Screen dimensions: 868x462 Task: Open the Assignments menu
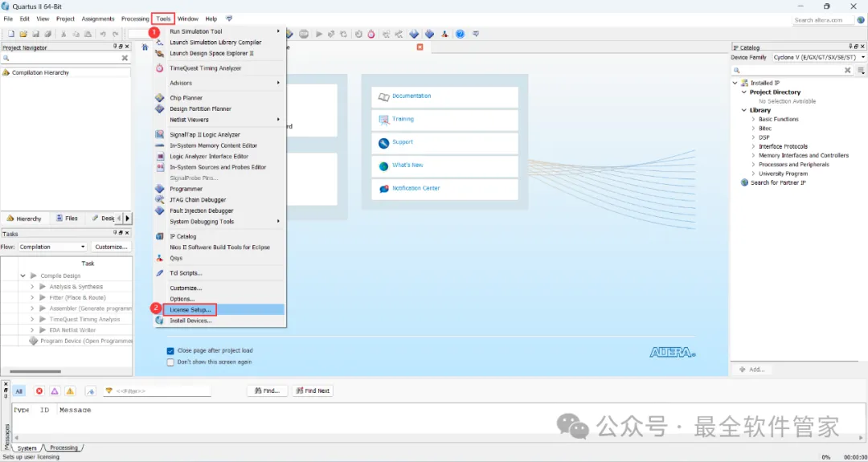98,18
